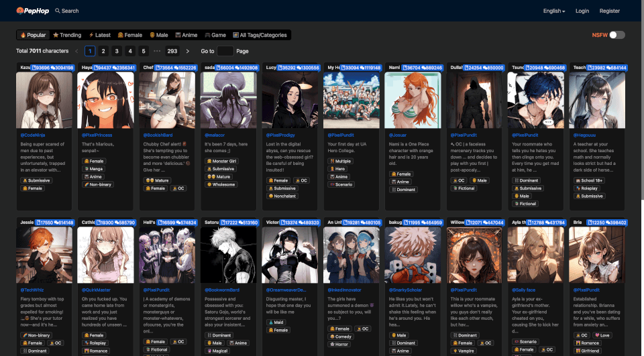The image size is (644, 356).
Task: Click Non-binary tag on Haya card
Action: (98, 184)
